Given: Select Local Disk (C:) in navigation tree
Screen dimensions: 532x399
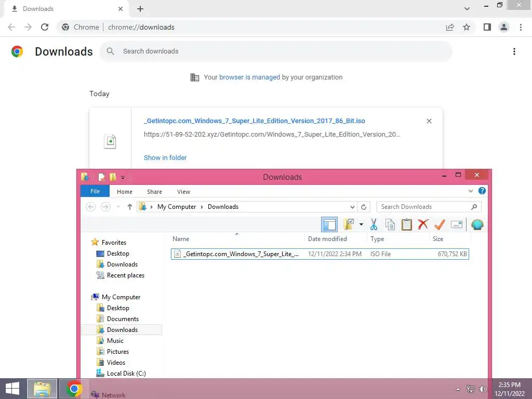Looking at the screenshot, I should pos(126,373).
